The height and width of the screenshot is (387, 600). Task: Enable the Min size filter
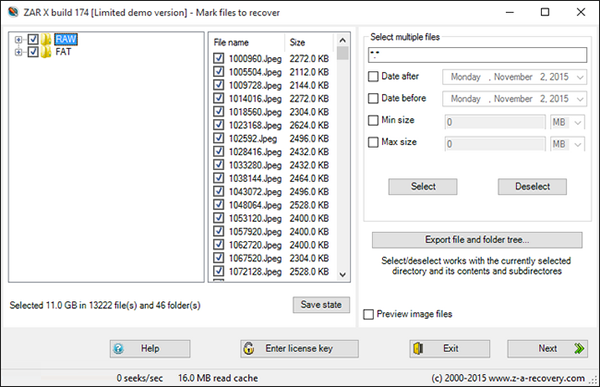pos(373,120)
